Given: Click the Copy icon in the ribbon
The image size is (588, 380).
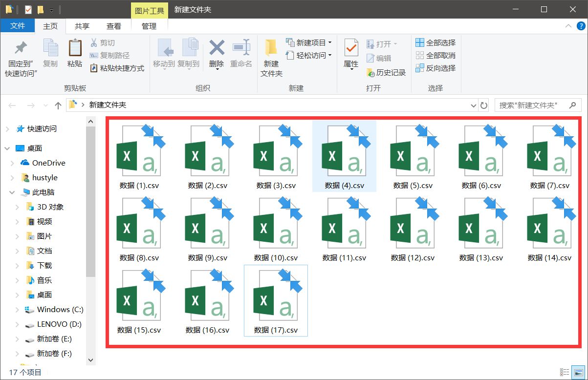Looking at the screenshot, I should click(x=50, y=48).
